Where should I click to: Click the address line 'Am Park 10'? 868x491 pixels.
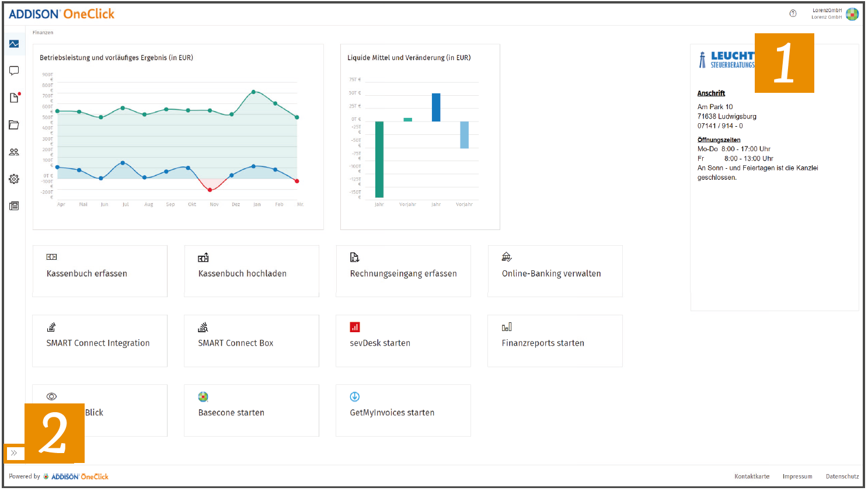click(715, 107)
